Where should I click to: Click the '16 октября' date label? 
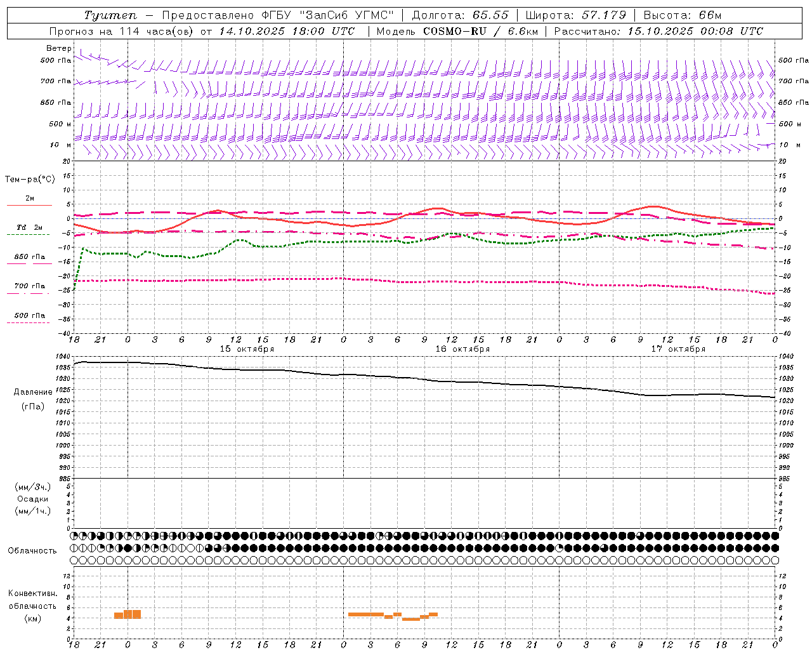tap(462, 349)
